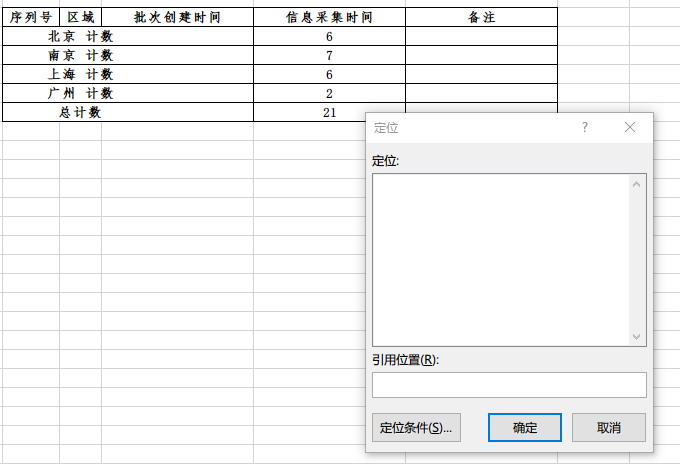Select the count value 2 for 广州

329,93
